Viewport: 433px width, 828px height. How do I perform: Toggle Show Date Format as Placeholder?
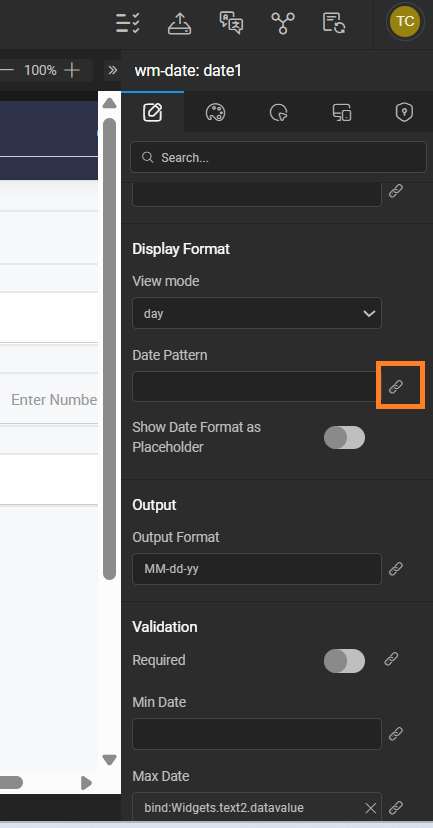click(x=344, y=438)
